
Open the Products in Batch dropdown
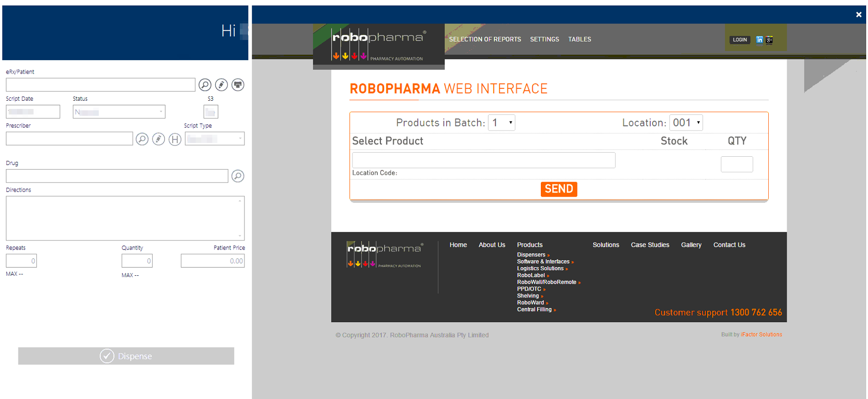[501, 123]
